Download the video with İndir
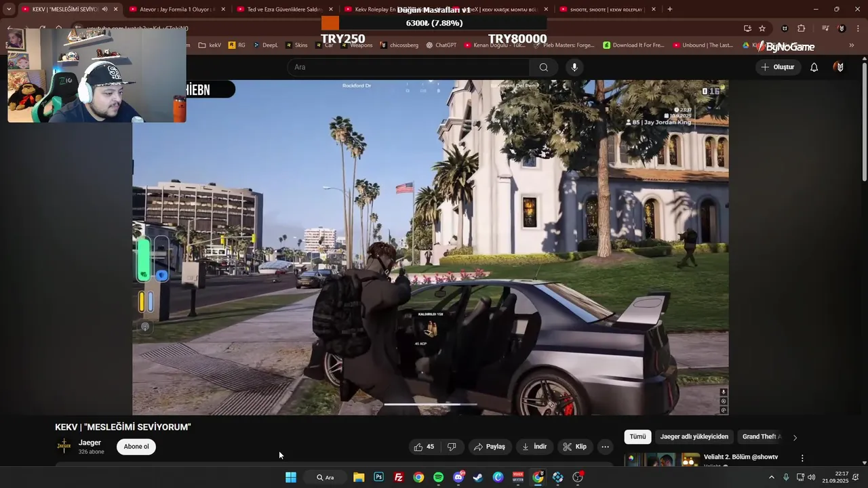Viewport: 868px width, 488px height. click(534, 447)
